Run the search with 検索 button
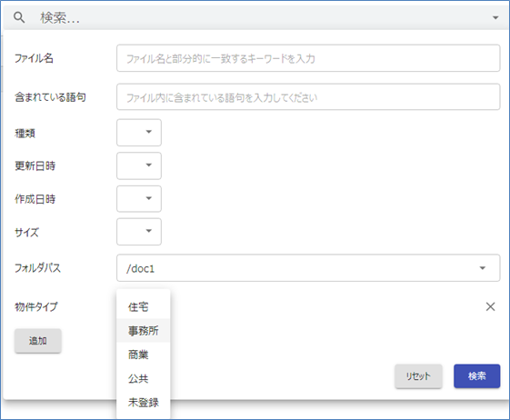510x420 pixels. (x=477, y=376)
